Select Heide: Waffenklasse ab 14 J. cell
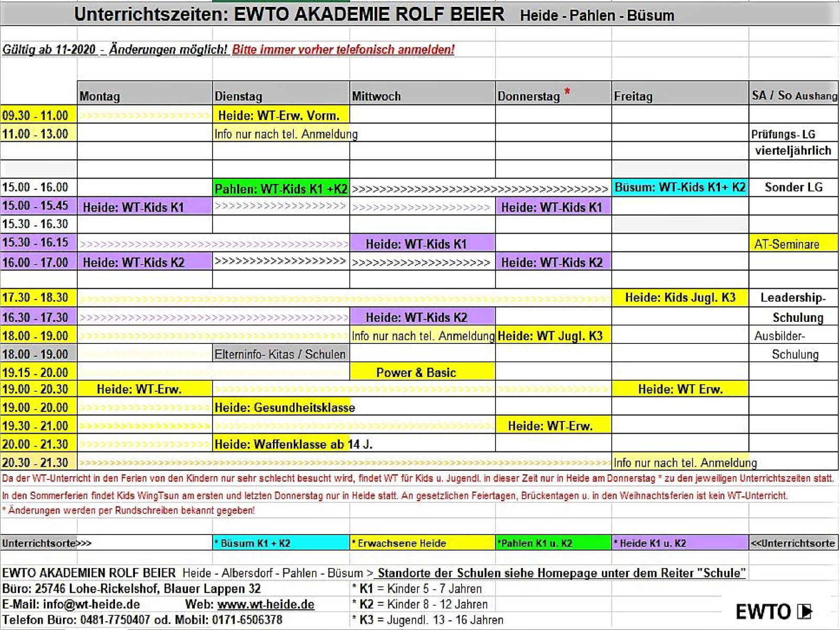 coord(293,444)
